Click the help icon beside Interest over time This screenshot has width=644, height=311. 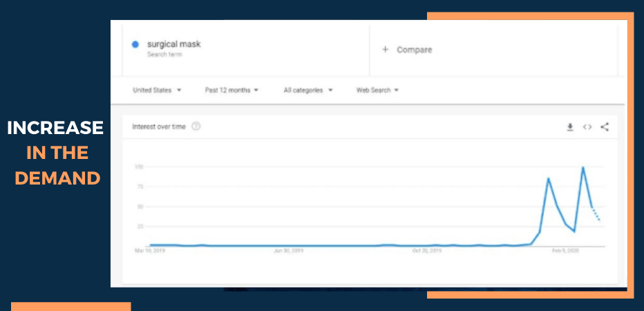click(196, 126)
